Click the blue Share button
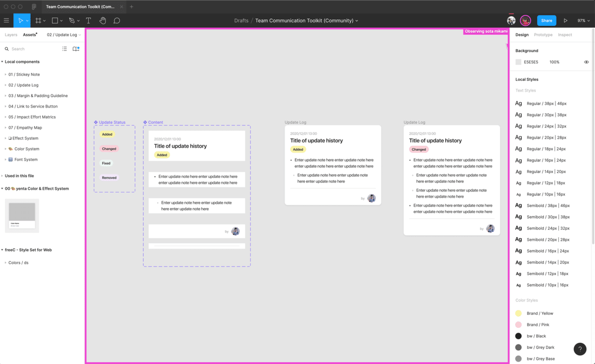Image resolution: width=595 pixels, height=364 pixels. click(x=546, y=20)
